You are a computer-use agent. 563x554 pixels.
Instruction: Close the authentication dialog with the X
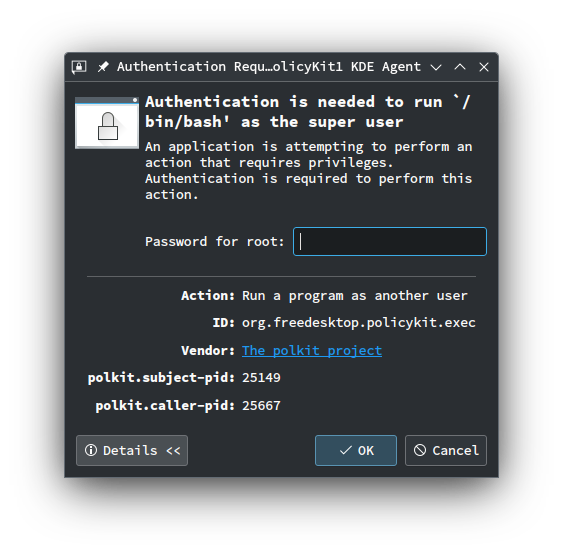[x=484, y=67]
